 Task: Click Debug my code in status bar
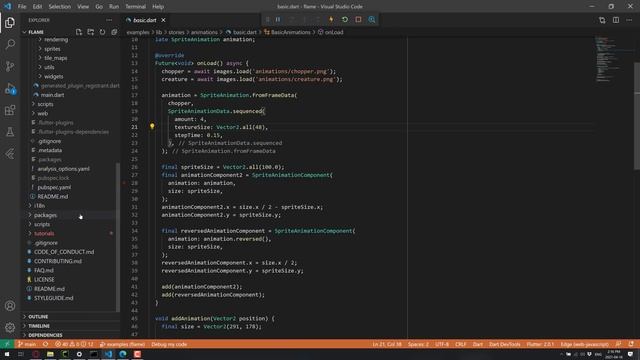169,344
